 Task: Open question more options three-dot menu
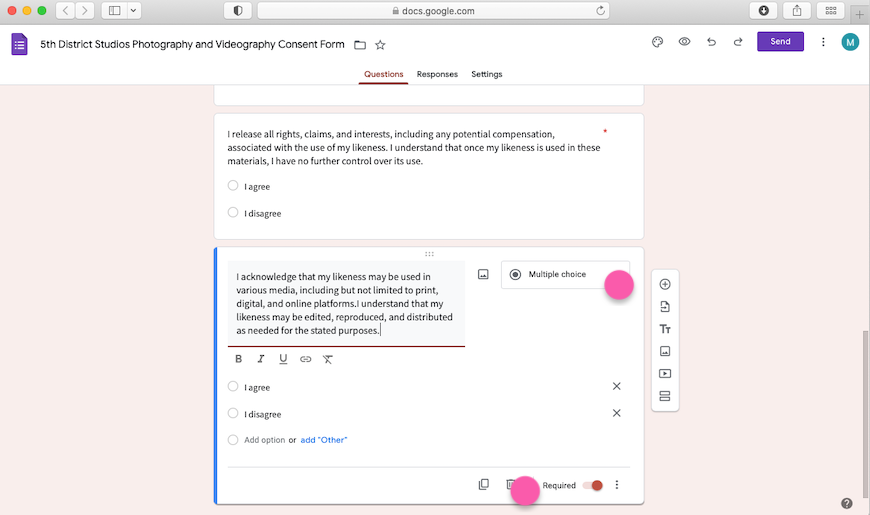617,485
